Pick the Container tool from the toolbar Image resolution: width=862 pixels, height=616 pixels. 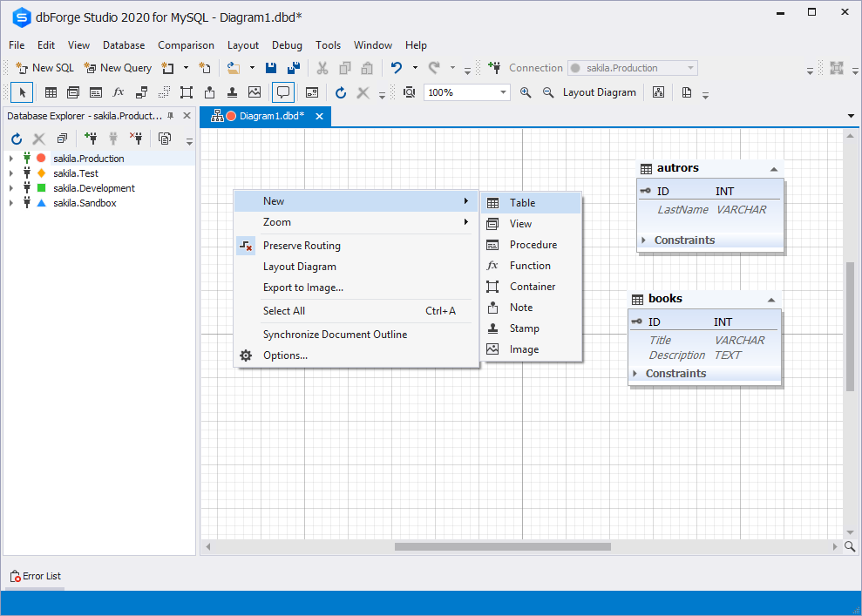[187, 92]
